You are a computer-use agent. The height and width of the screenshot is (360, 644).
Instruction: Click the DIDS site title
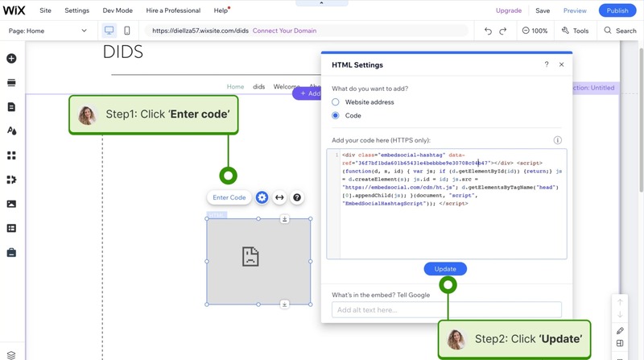123,52
